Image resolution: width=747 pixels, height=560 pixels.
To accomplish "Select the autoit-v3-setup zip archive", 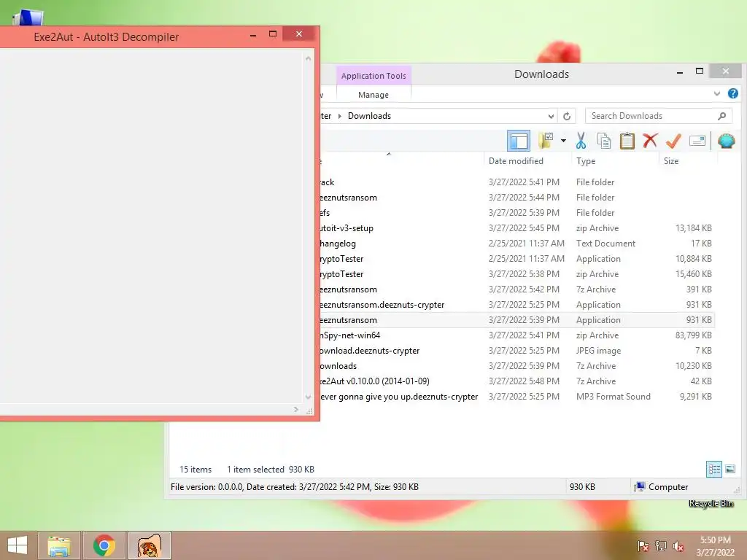I will coord(517,228).
